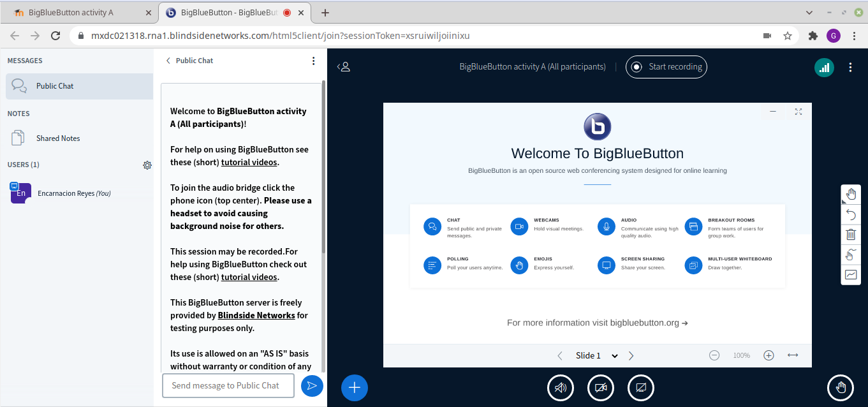Click the Chat feature icon on slide

pyautogui.click(x=432, y=226)
